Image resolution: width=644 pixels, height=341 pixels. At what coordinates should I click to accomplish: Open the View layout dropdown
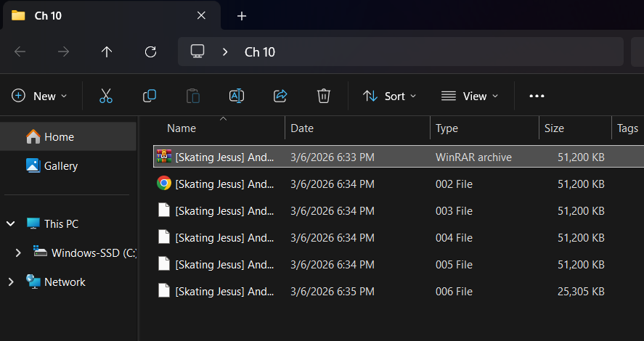[x=470, y=96]
